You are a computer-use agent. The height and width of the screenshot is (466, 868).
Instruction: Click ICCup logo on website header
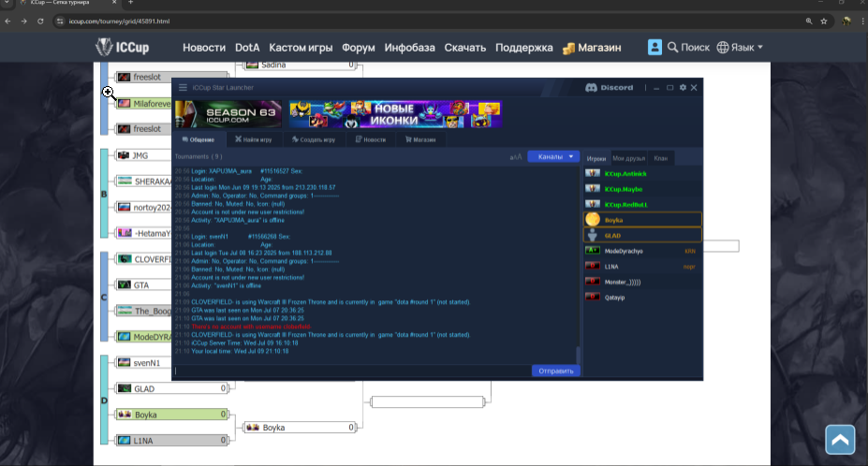coord(123,47)
